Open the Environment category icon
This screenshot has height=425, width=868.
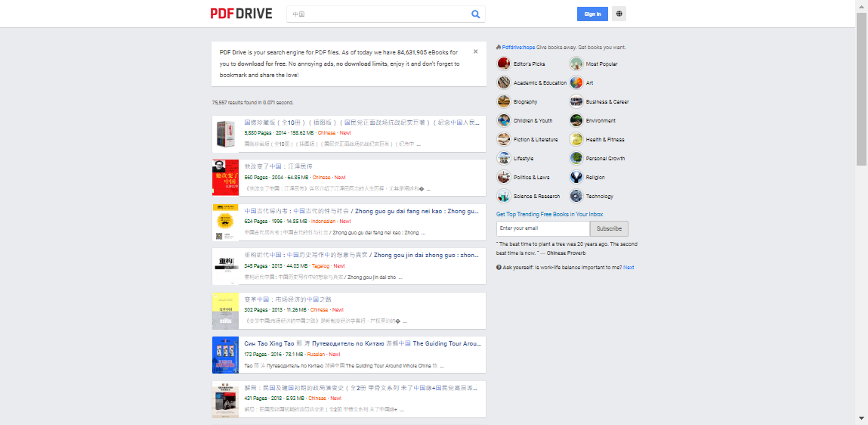point(576,120)
